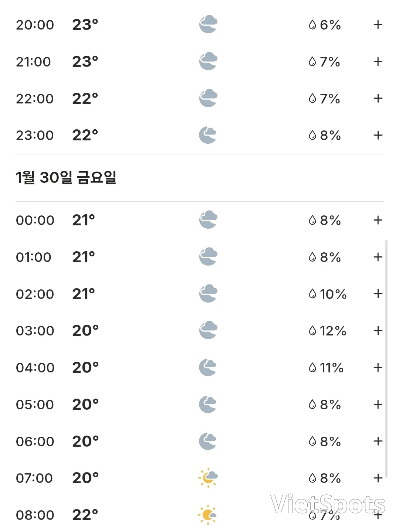This screenshot has width=399, height=532.
Task: Expand the 03:00 row plus button
Action: pos(378,331)
